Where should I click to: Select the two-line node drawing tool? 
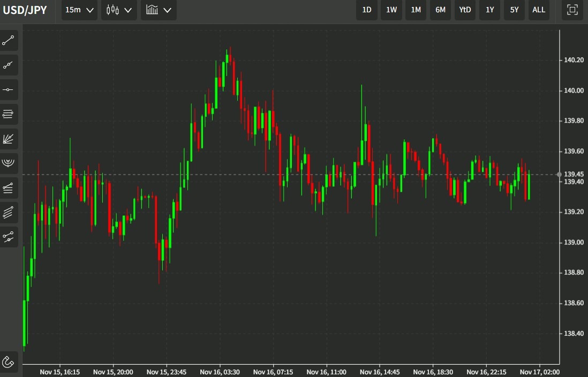pyautogui.click(x=8, y=237)
